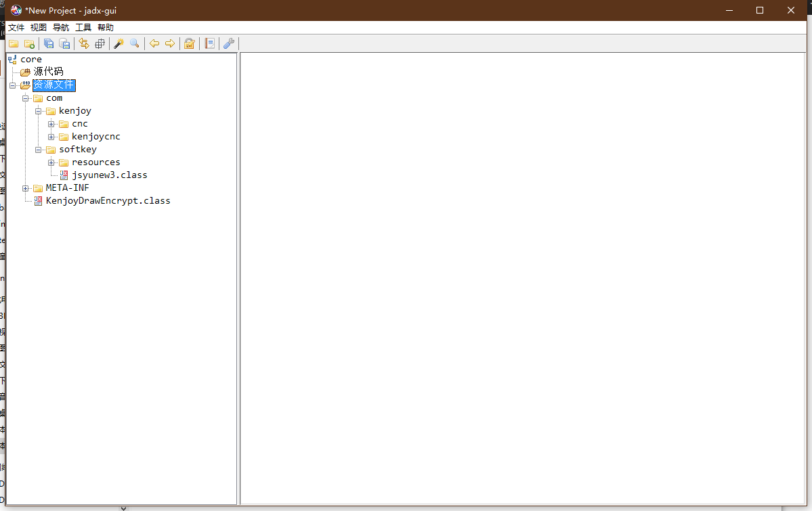Click the resources folder icon
The width and height of the screenshot is (812, 511).
[x=64, y=162]
